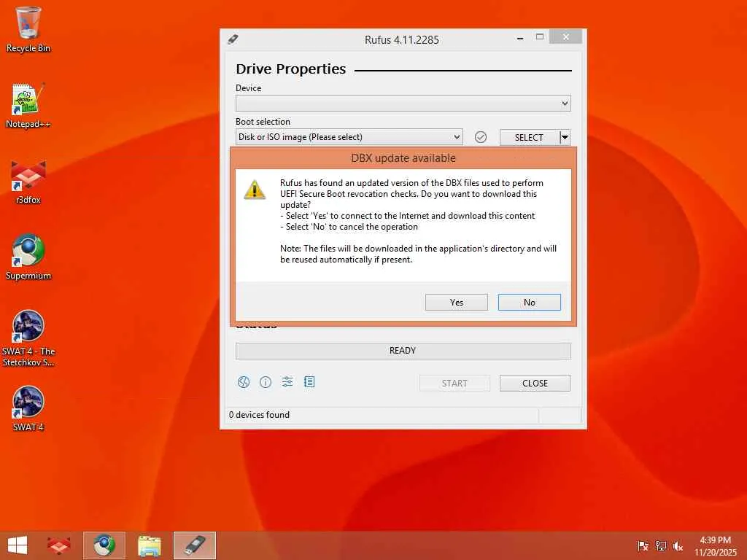Viewport: 747px width, 560px height.
Task: Open the language globe icon in Rufus
Action: (244, 382)
